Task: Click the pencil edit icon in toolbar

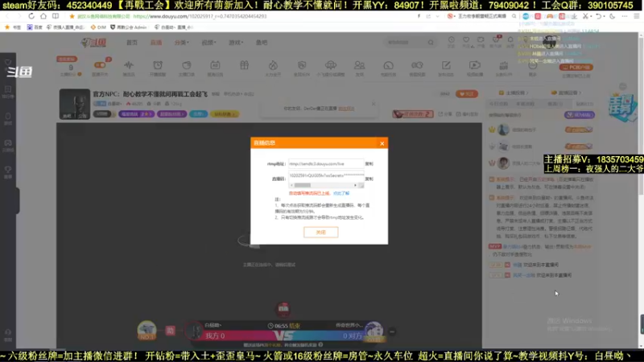Action: click(446, 65)
